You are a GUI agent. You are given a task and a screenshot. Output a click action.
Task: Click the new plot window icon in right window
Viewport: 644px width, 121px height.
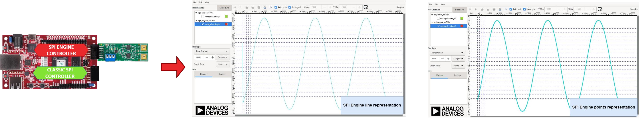600,9
